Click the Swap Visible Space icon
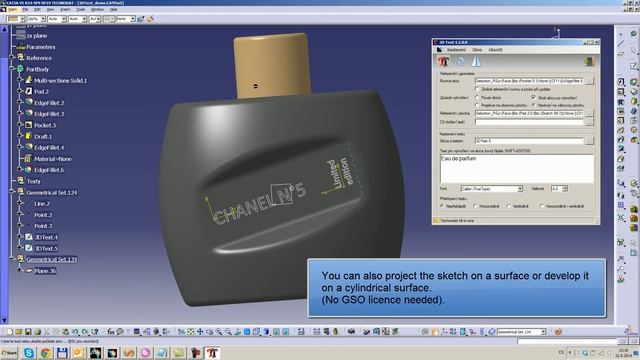The height and width of the screenshot is (360, 640). [286, 332]
